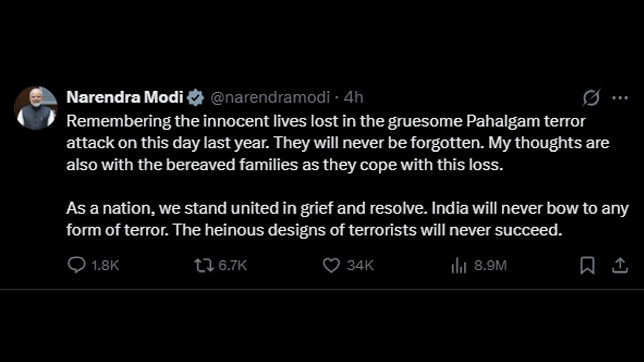Open the view analytics bar chart icon
Screen dimensions: 644x362
[x=459, y=265]
